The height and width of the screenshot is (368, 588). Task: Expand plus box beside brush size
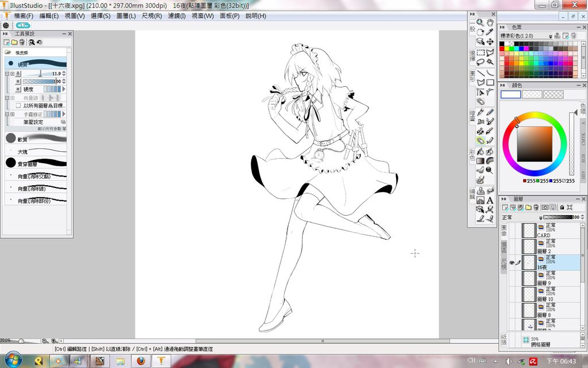tap(13, 74)
